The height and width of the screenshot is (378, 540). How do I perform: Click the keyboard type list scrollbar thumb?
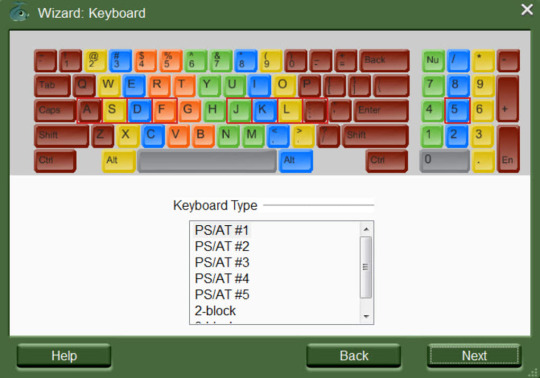(x=366, y=267)
